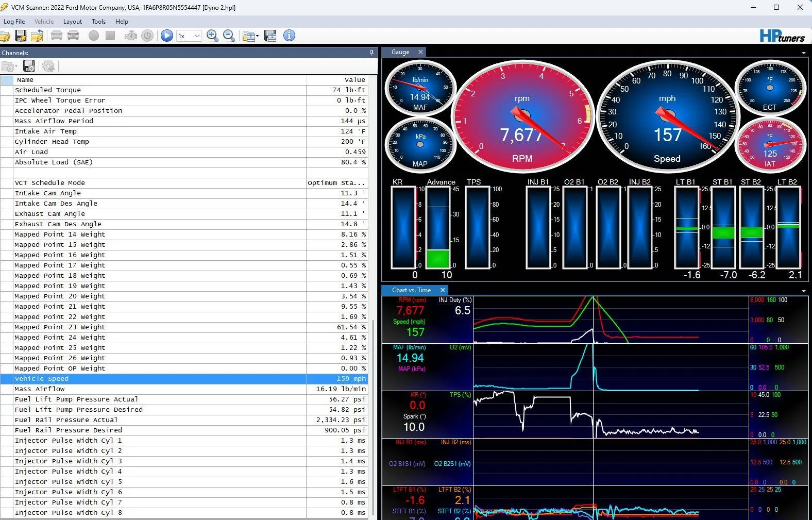Open the Layout menu
This screenshot has height=520, width=812.
pyautogui.click(x=73, y=22)
